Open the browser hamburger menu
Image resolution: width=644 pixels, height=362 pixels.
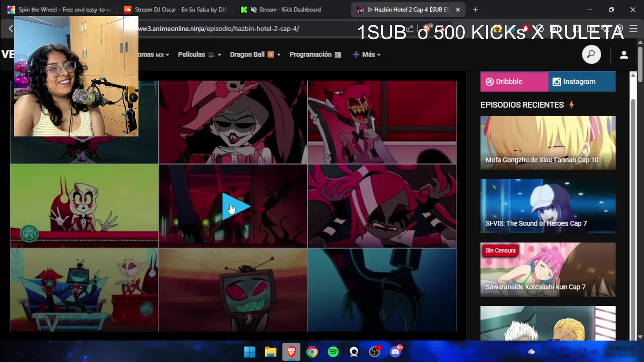coord(633,29)
